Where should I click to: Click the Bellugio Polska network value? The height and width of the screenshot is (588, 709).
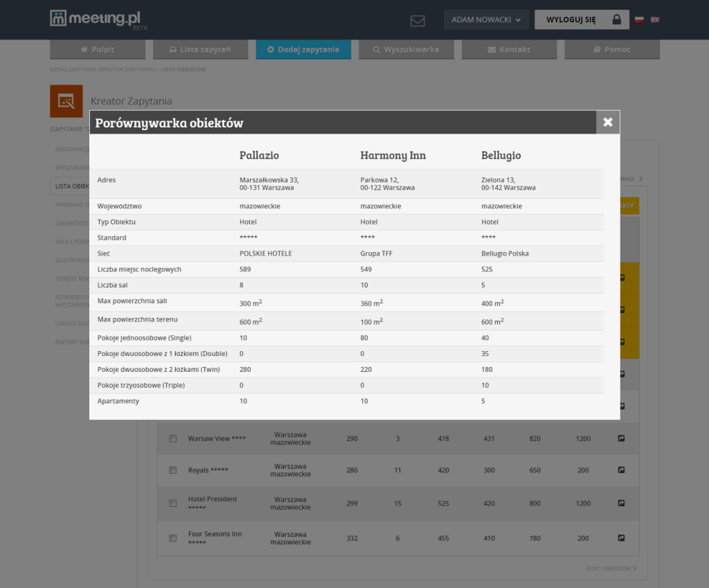[x=505, y=253]
